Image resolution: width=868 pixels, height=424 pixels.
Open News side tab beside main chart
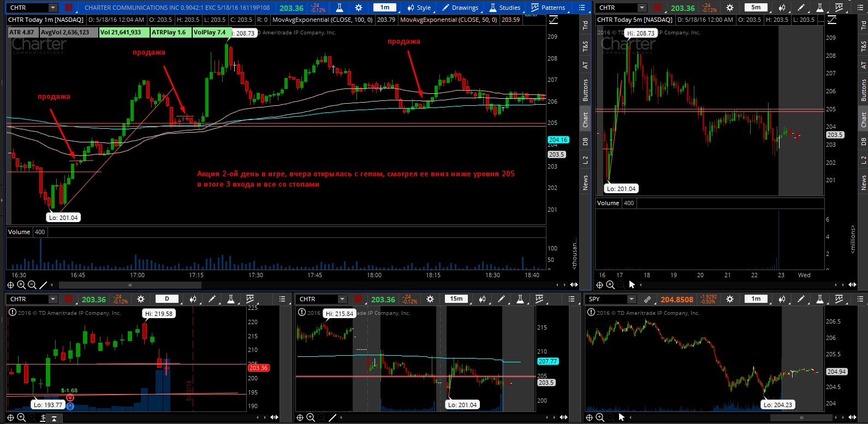pos(585,182)
